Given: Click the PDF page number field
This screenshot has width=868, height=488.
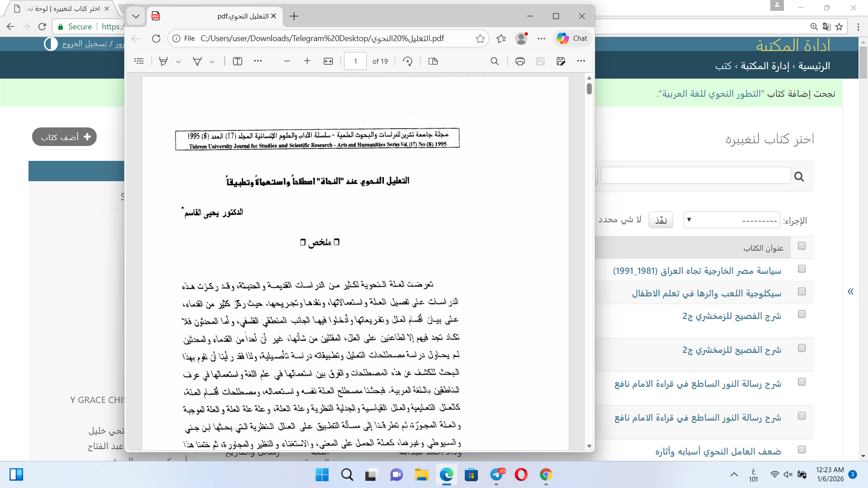Looking at the screenshot, I should click(355, 61).
